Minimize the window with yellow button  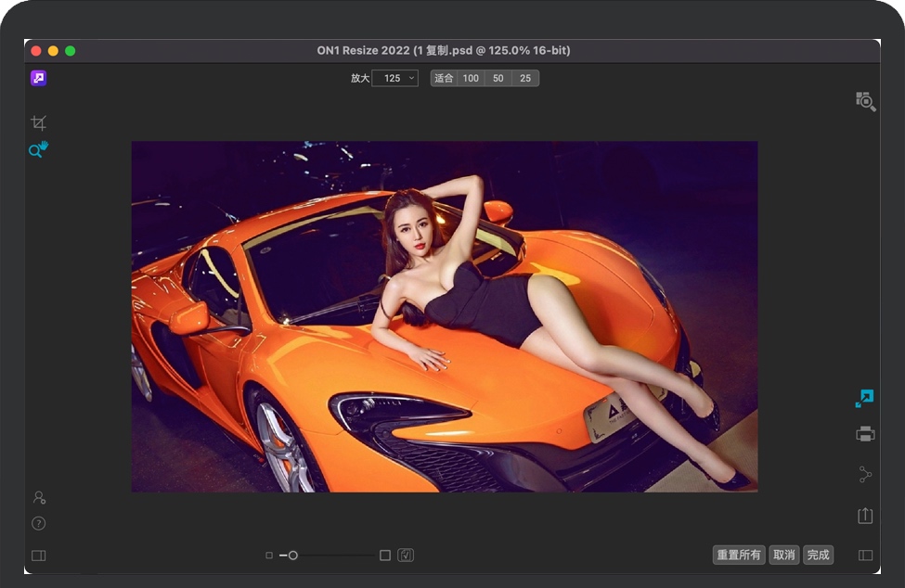click(x=53, y=51)
